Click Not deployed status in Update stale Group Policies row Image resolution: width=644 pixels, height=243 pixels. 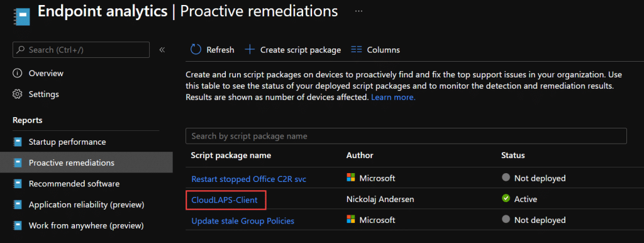[540, 220]
